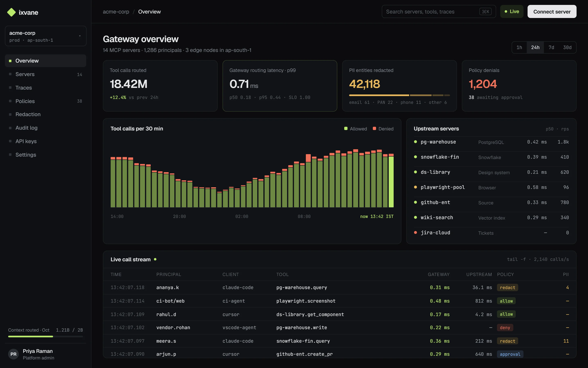Select the 24h time range
Screen dimensions: 588x368
535,47
